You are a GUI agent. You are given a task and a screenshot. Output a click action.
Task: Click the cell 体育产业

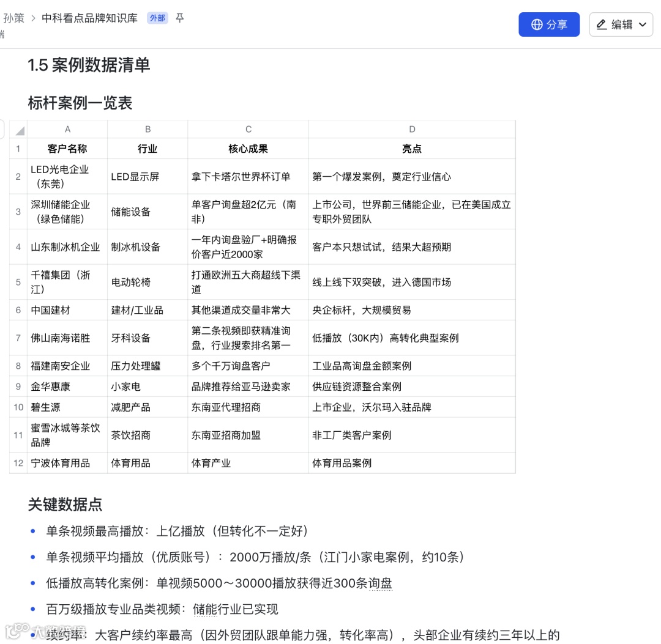(248, 463)
